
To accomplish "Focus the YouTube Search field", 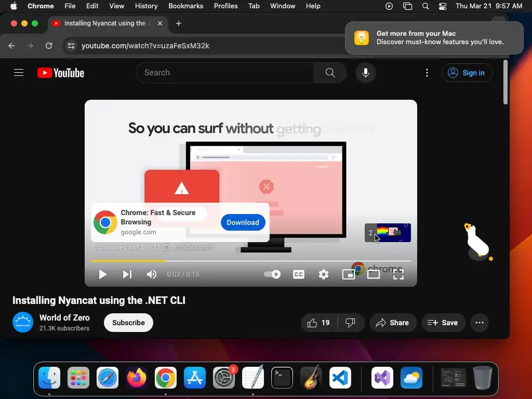I will tap(225, 73).
